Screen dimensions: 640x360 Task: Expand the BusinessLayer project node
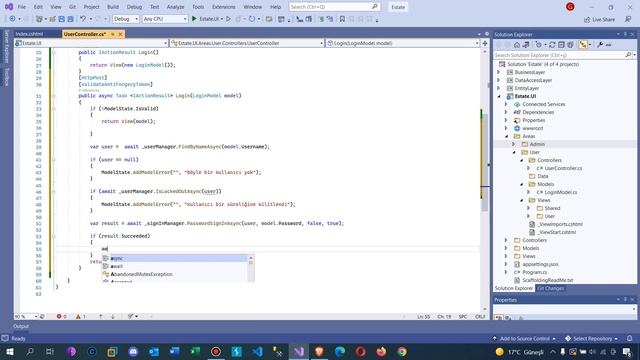pyautogui.click(x=498, y=72)
